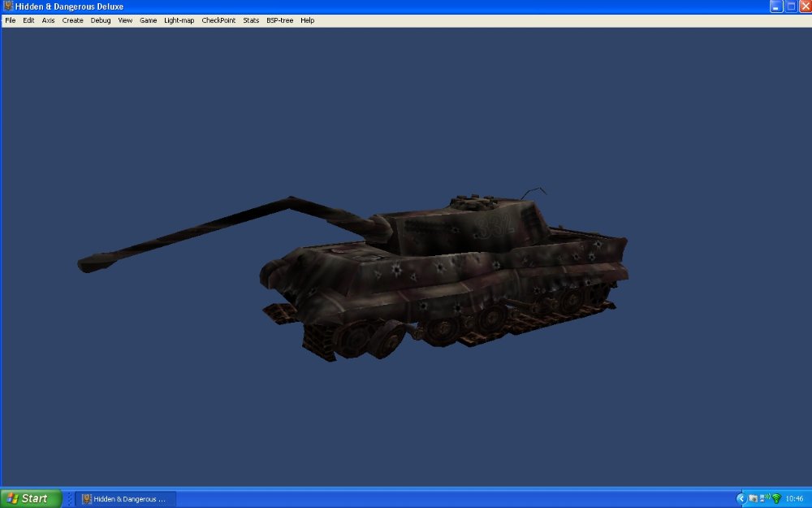Open the View menu
812x508 pixels.
pos(125,21)
